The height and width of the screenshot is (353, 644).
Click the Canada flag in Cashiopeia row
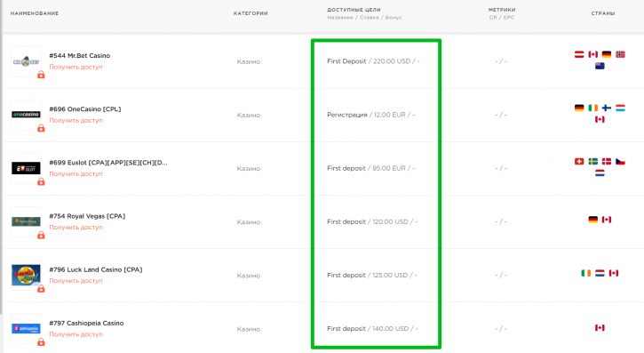tap(600, 327)
